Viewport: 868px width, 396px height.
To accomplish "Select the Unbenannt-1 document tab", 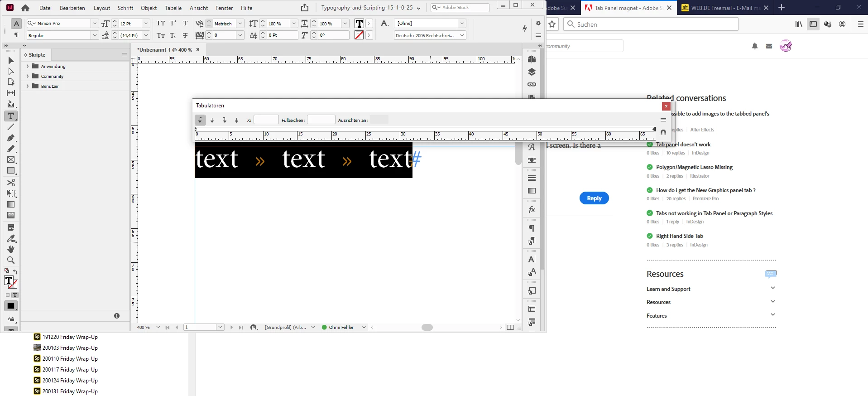I will 168,50.
